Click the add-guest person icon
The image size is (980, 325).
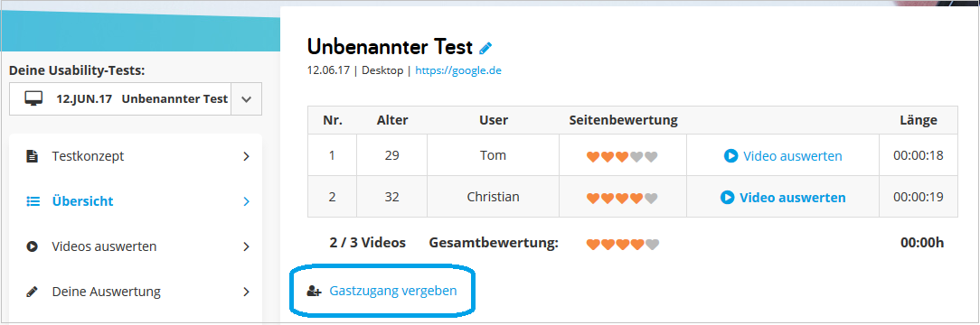tap(314, 291)
